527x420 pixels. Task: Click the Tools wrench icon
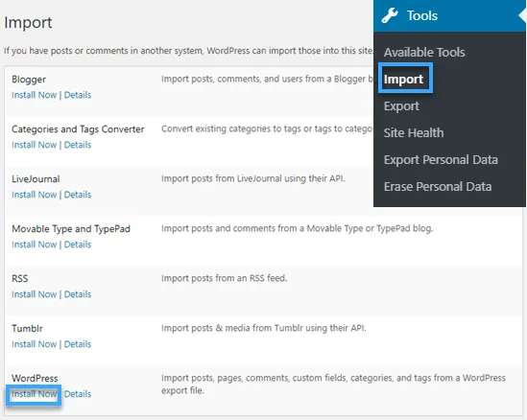pyautogui.click(x=390, y=15)
